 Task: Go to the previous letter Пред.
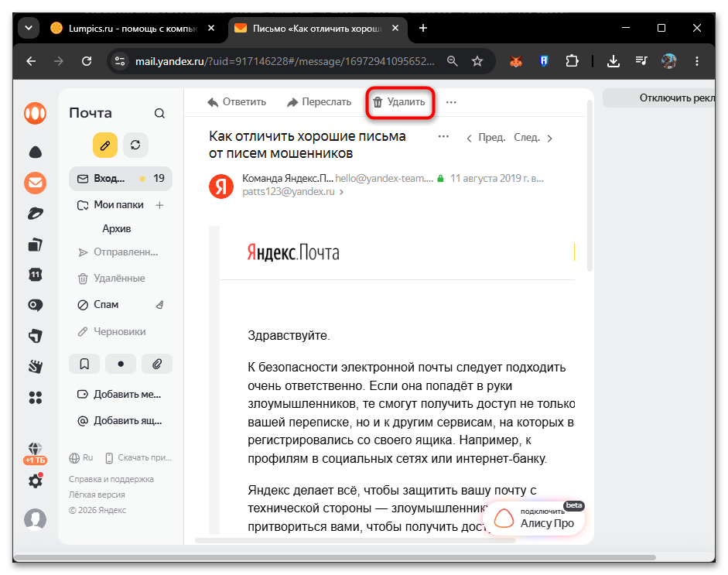(486, 138)
